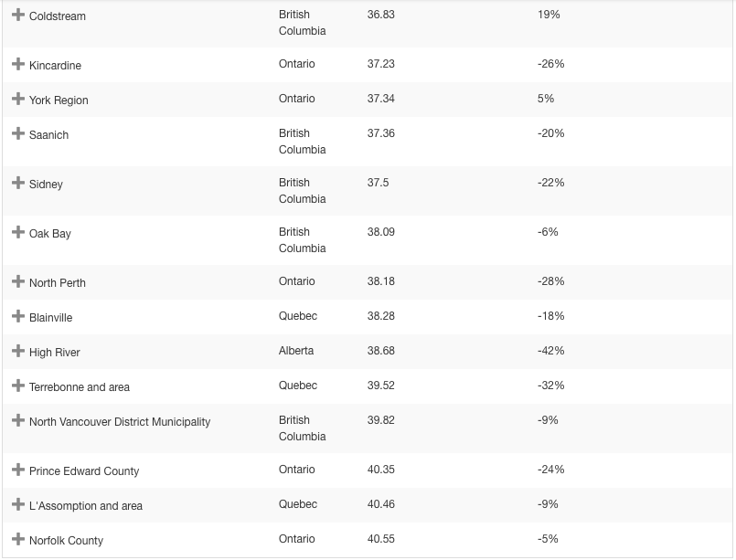The image size is (736, 560).
Task: Expand the Oak Bay row
Action: pyautogui.click(x=18, y=233)
